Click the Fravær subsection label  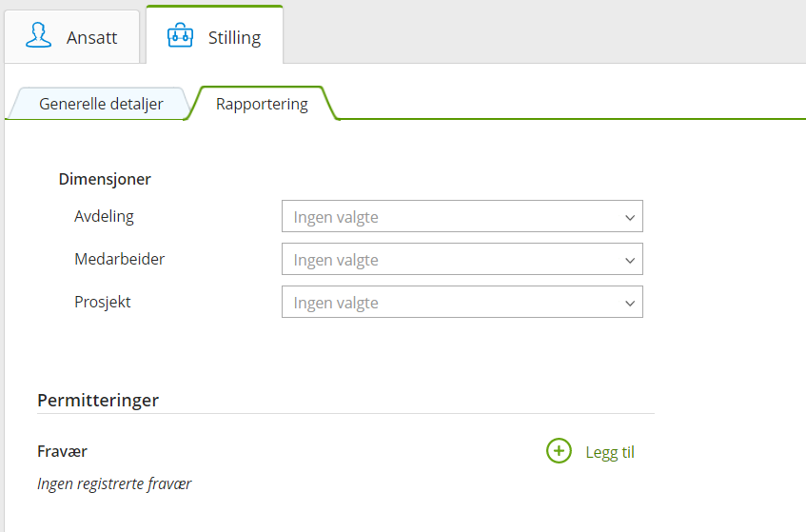coord(63,451)
